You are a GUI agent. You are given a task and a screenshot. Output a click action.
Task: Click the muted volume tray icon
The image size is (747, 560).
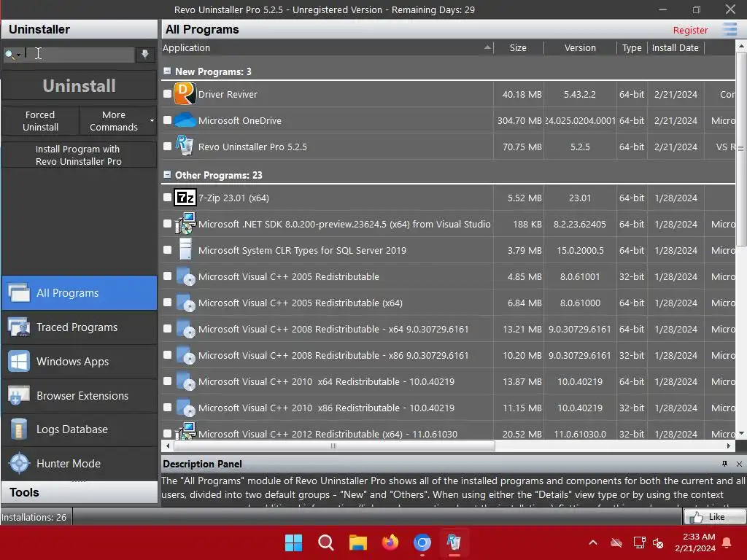tap(658, 542)
